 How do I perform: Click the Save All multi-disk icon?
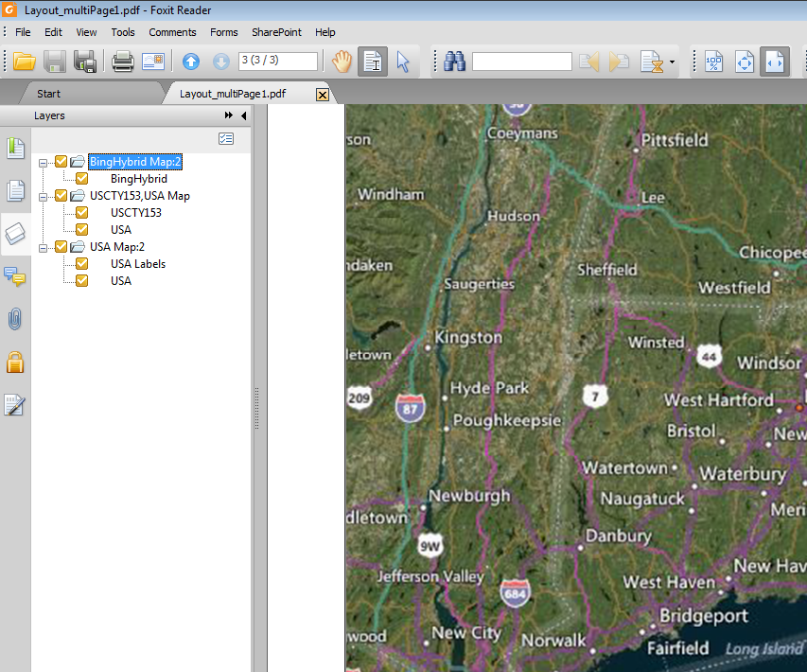click(x=85, y=62)
